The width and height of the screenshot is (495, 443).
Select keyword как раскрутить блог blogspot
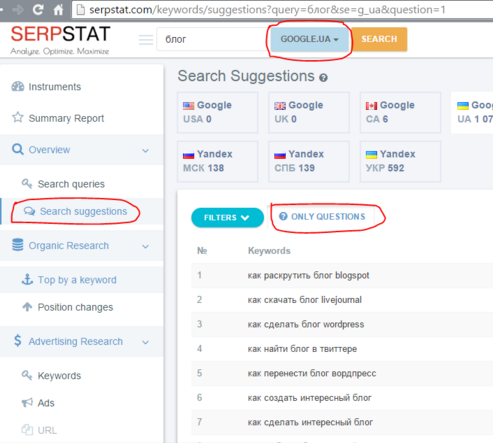(x=308, y=275)
